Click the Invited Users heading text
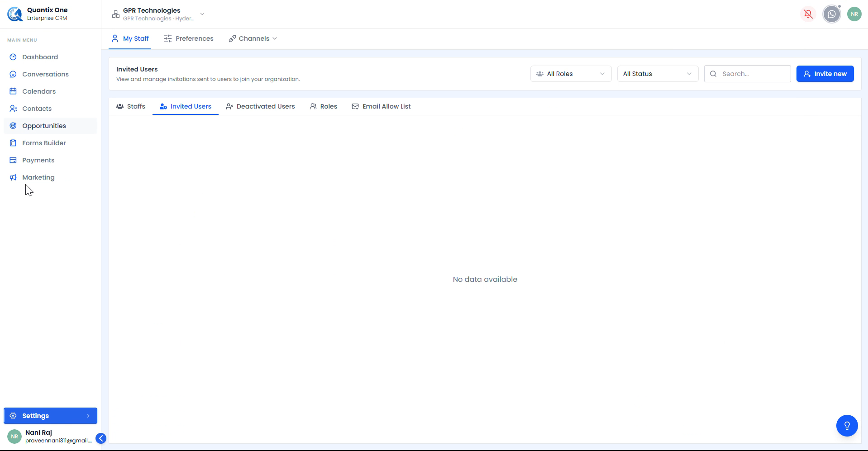 pyautogui.click(x=137, y=69)
